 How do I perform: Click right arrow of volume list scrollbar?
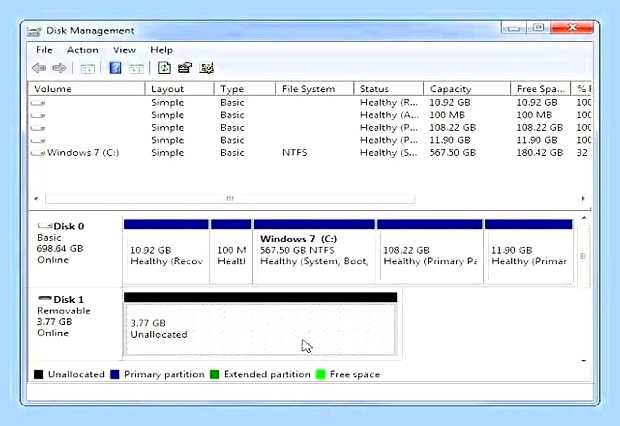[x=583, y=199]
